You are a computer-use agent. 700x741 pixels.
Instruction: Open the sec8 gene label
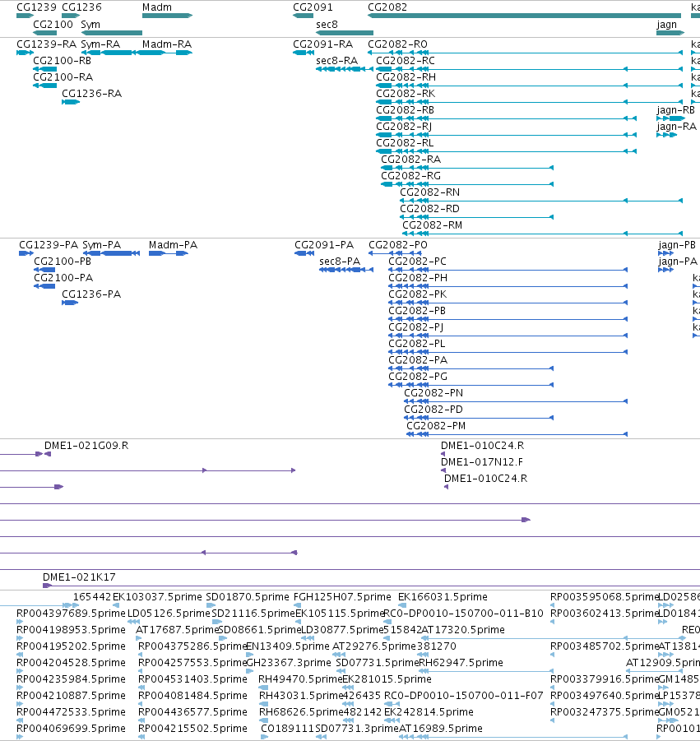[x=327, y=24]
